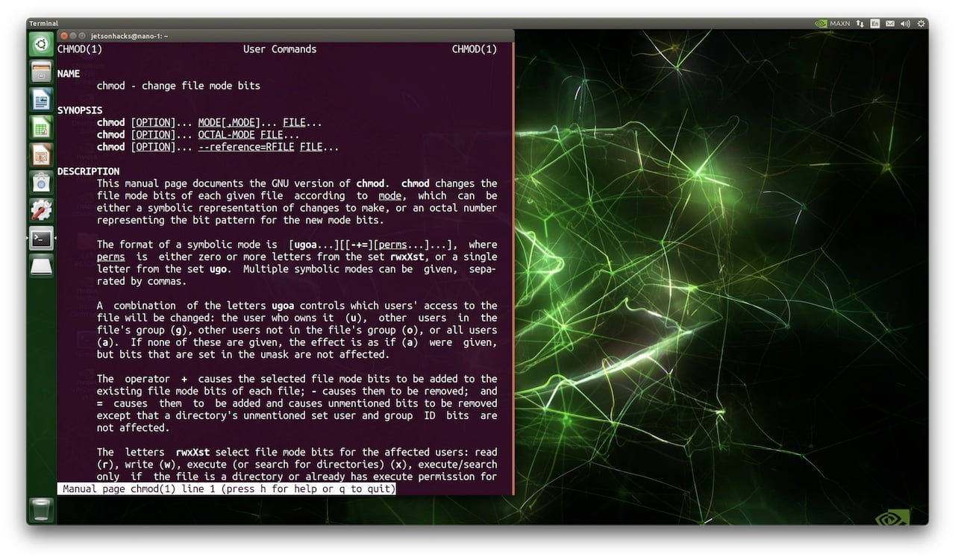This screenshot has width=955, height=560.
Task: Click the underlined OCTAL-MODE link in SYNOPSIS
Action: click(226, 134)
